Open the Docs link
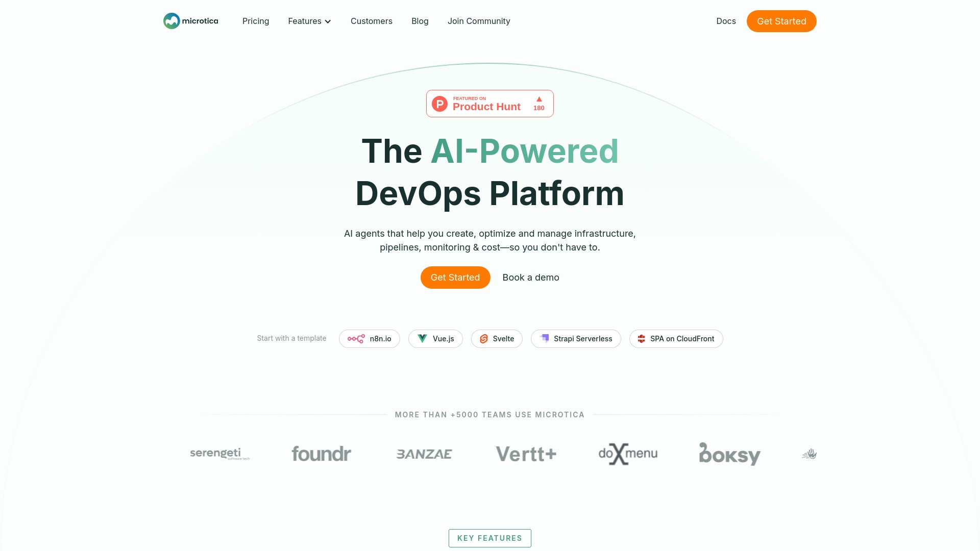This screenshot has width=980, height=551. 726,21
